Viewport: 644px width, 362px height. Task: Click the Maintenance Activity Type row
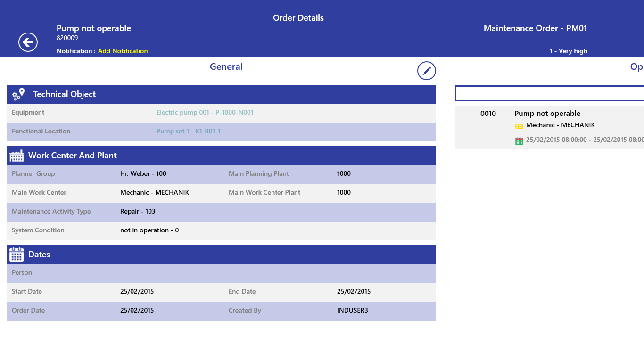coord(222,212)
